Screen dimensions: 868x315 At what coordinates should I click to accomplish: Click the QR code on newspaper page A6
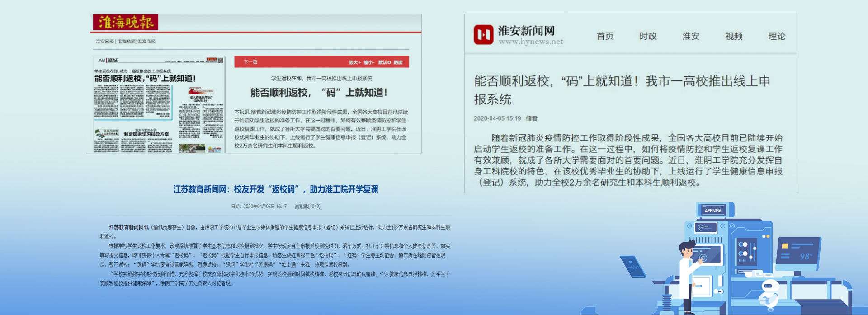tap(221, 60)
